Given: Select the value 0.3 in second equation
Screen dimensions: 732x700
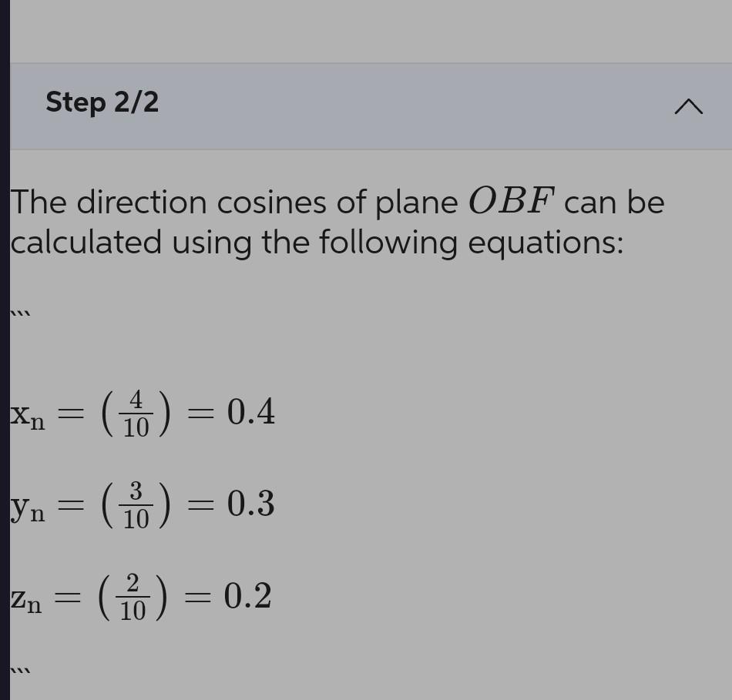Looking at the screenshot, I should click(249, 504).
